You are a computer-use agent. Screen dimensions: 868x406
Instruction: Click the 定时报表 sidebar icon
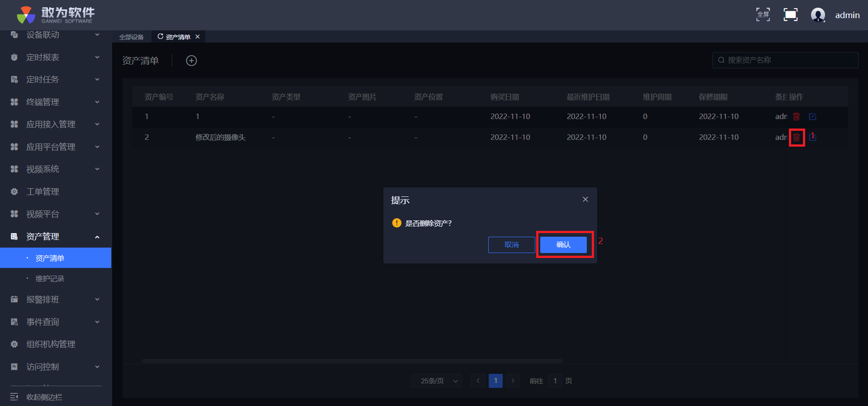(x=14, y=57)
